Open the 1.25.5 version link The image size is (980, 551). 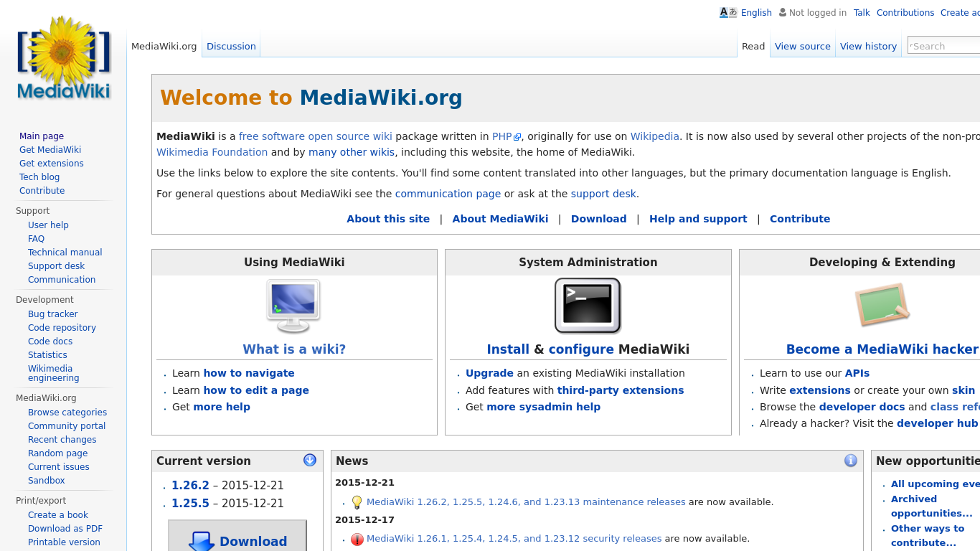click(x=190, y=504)
